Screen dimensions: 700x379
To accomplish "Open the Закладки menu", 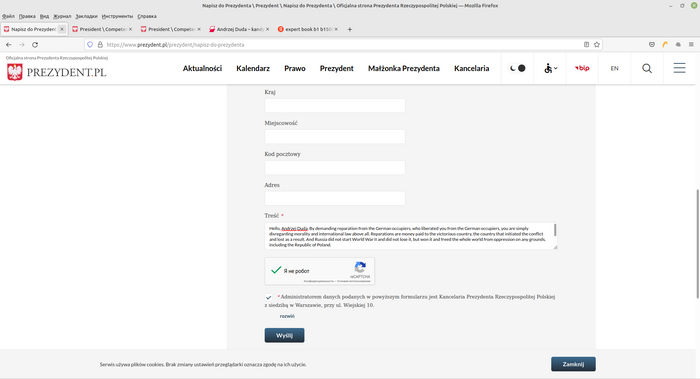I will [86, 16].
